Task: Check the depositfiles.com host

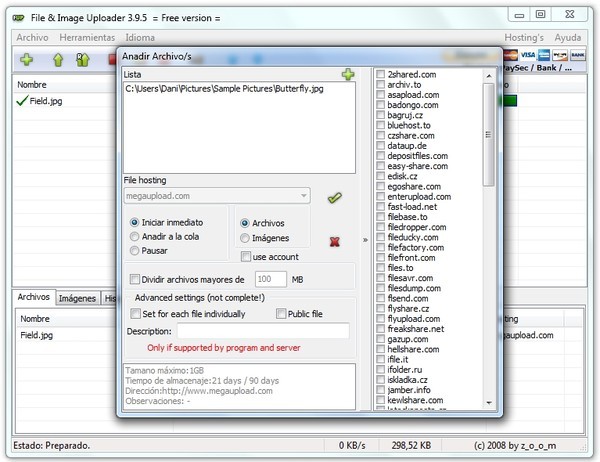Action: click(380, 156)
